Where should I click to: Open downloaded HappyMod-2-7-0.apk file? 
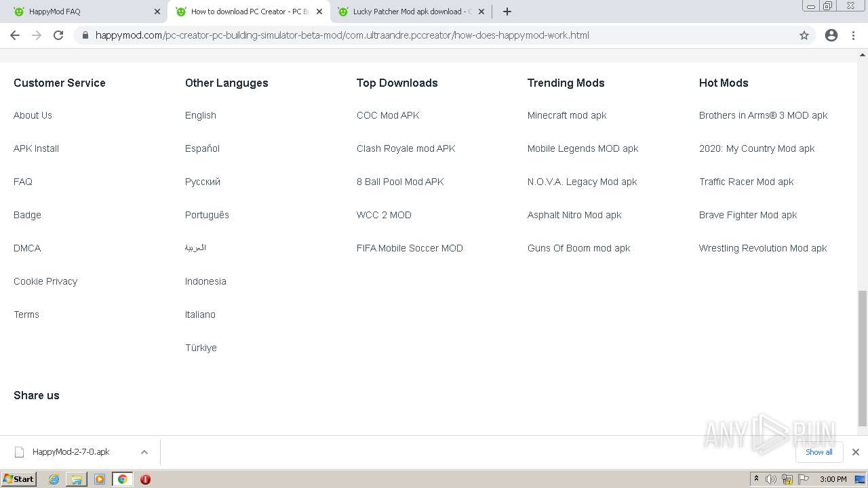click(71, 452)
